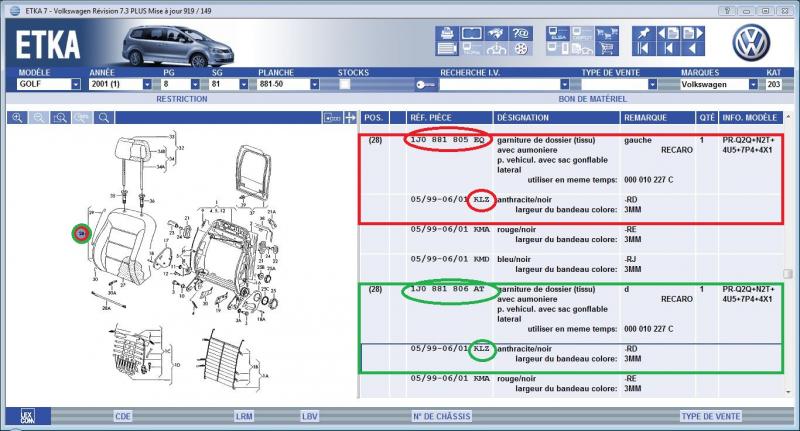The image size is (800, 431).
Task: Open the SG dropdown showing 81
Action: pos(243,84)
